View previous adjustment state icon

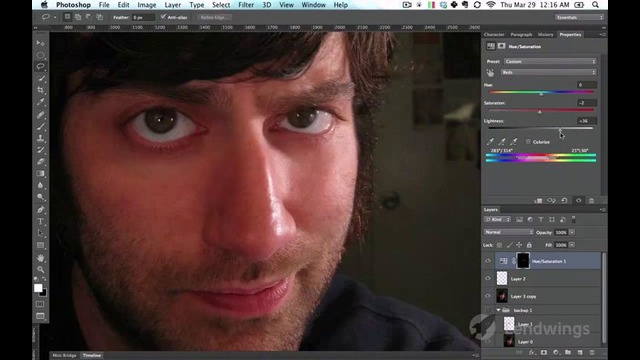pos(551,200)
